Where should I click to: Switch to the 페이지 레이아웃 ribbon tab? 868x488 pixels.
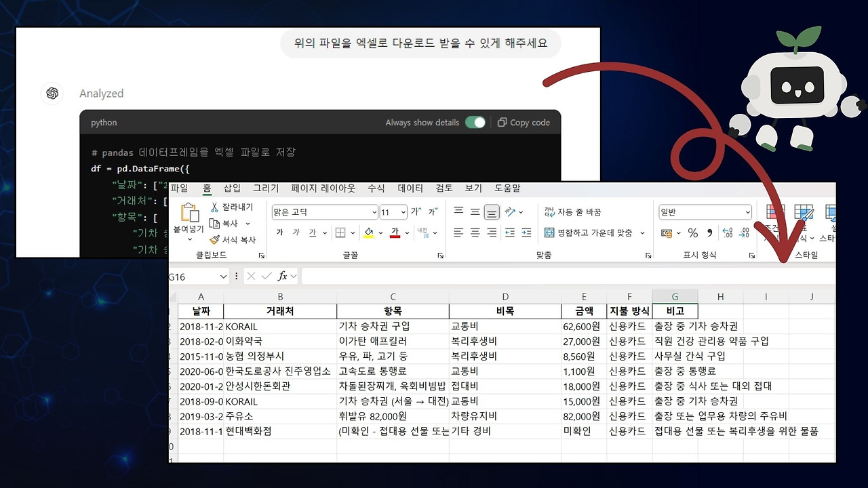pos(323,188)
